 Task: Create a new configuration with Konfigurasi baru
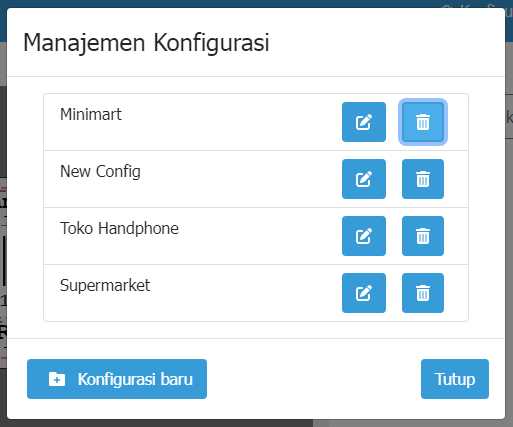click(117, 379)
